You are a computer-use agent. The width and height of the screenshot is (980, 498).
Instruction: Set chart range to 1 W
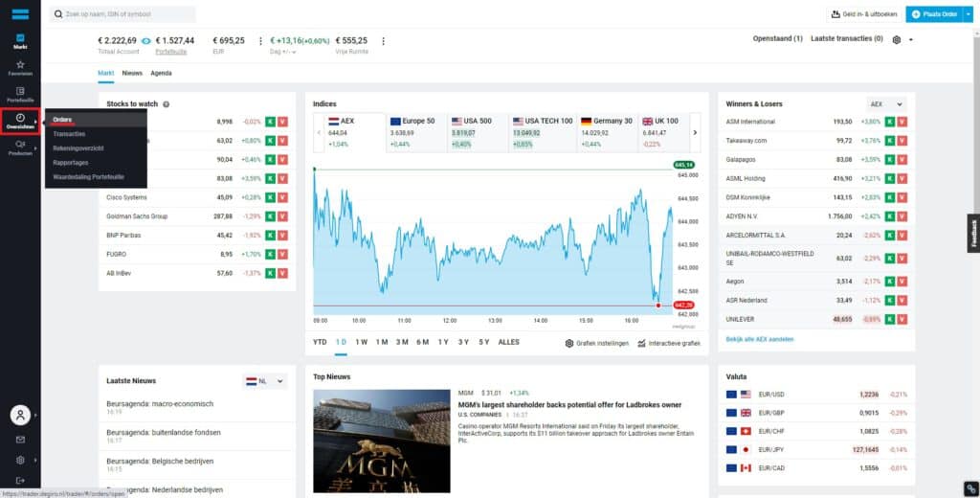point(361,342)
